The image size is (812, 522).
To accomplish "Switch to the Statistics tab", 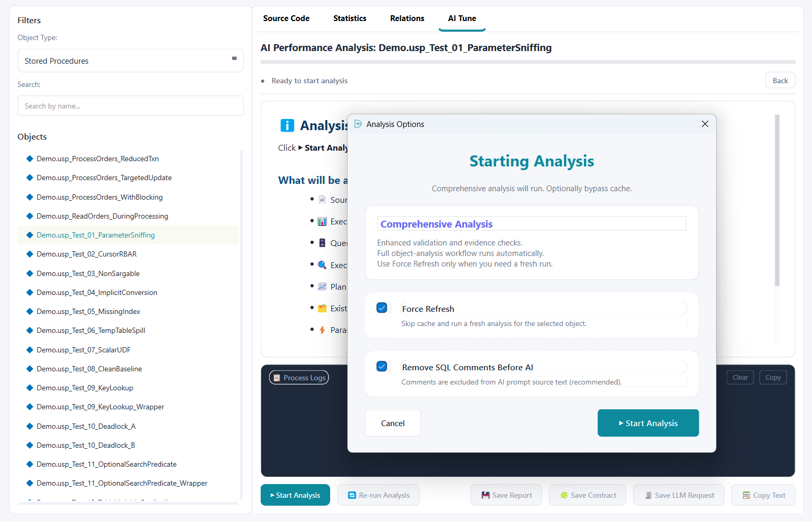I will pyautogui.click(x=350, y=18).
